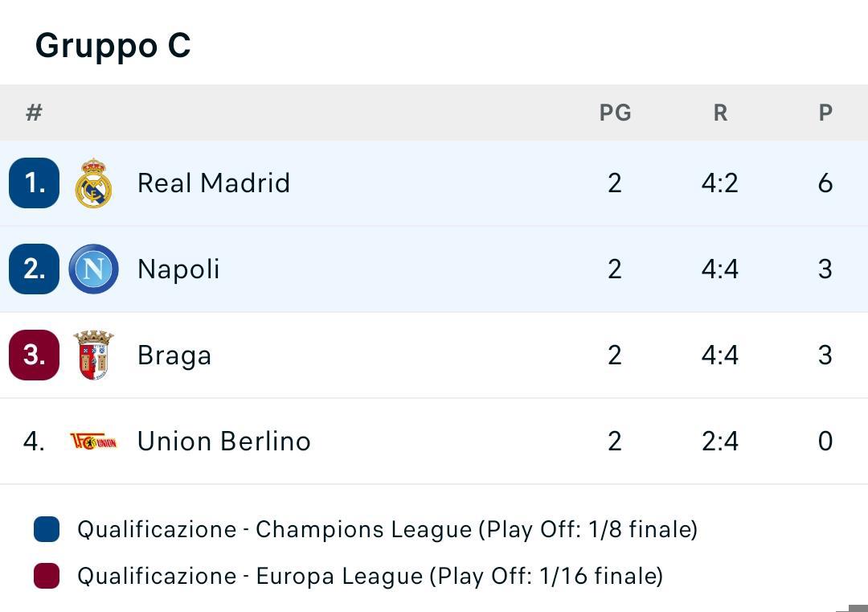Click the blue Champions League legend swatch

point(47,529)
